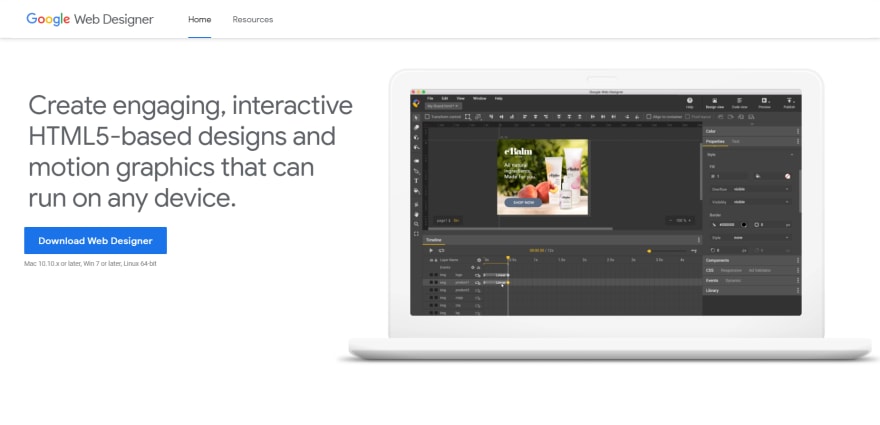Screen dimensions: 880x425
Task: Open the View menu
Action: click(460, 98)
